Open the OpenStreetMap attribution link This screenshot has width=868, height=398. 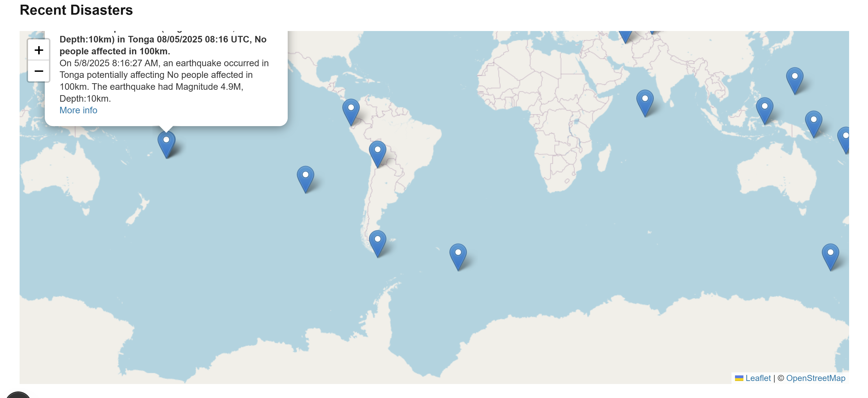pyautogui.click(x=815, y=378)
